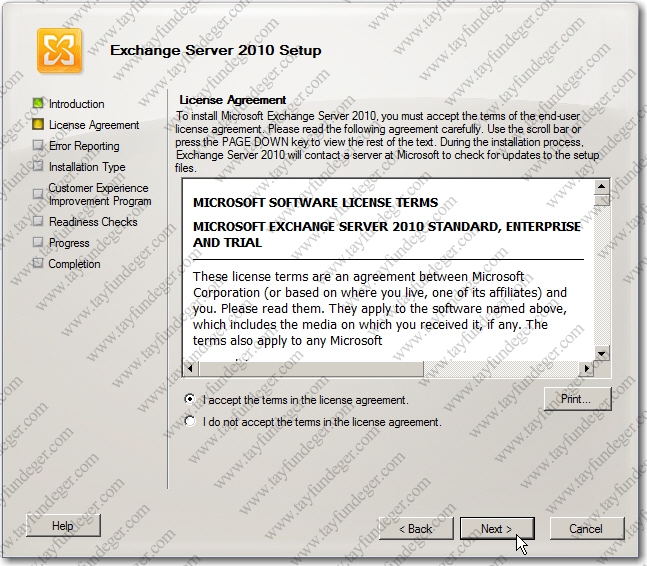The height and width of the screenshot is (566, 647).
Task: Click the 'Completion' step label
Action: tap(74, 264)
